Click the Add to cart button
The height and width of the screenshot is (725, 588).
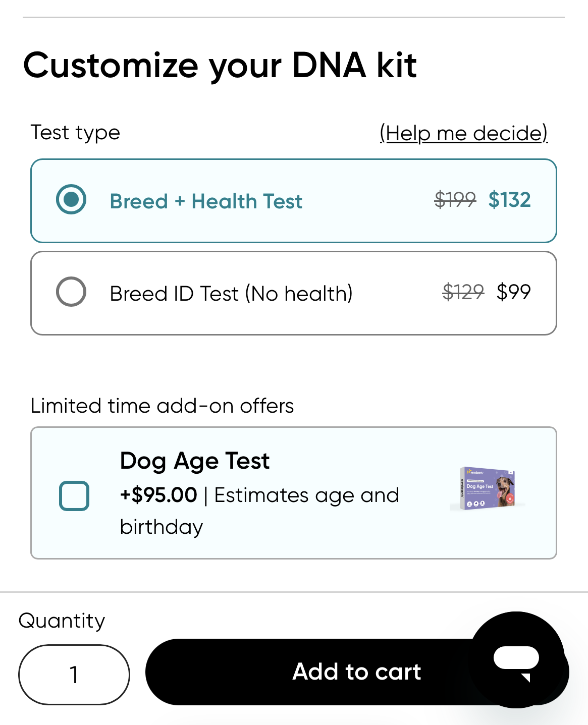point(357,672)
